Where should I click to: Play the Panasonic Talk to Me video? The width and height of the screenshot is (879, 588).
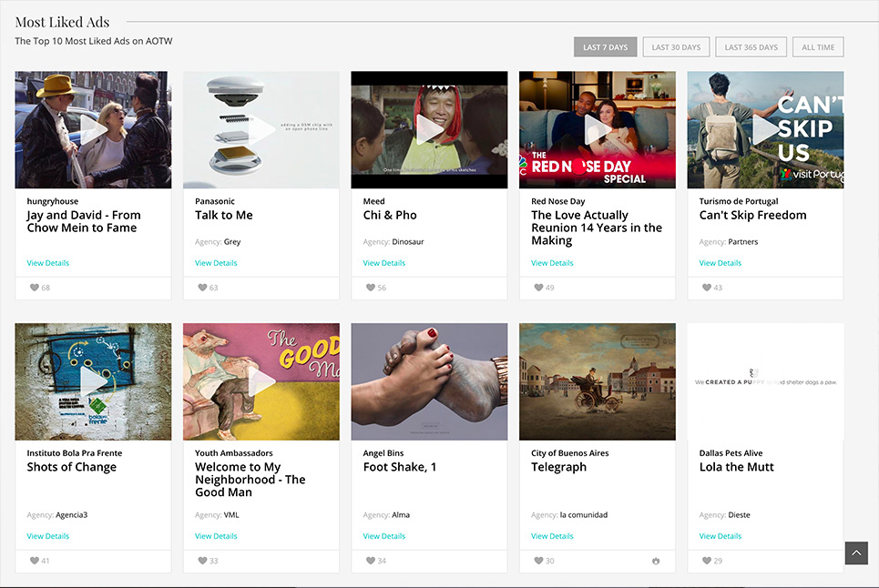click(x=261, y=130)
